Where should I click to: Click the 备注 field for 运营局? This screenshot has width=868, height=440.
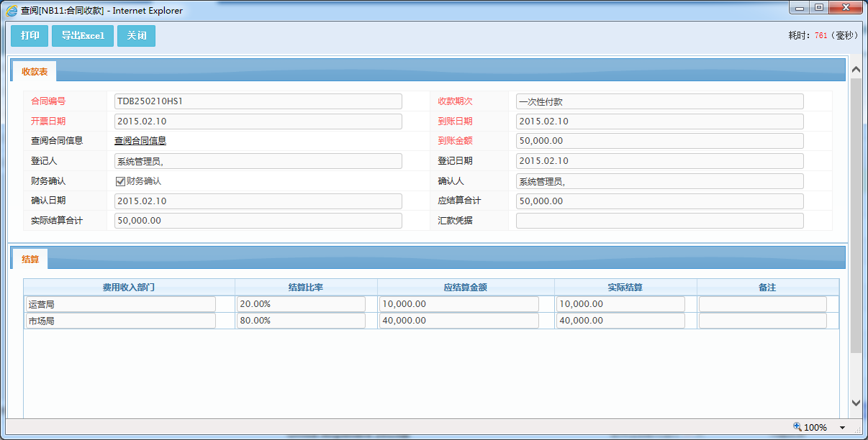(x=763, y=304)
